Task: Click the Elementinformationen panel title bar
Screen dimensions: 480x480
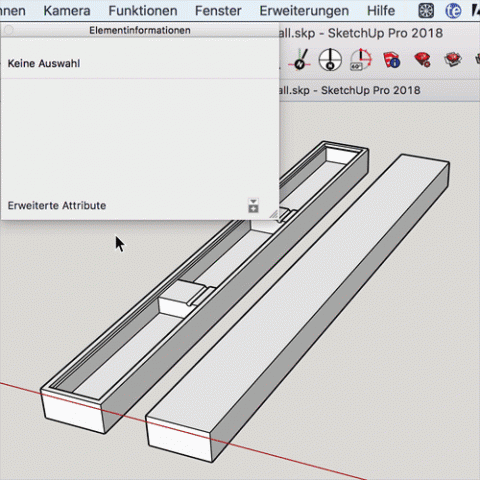Action: coord(140,30)
